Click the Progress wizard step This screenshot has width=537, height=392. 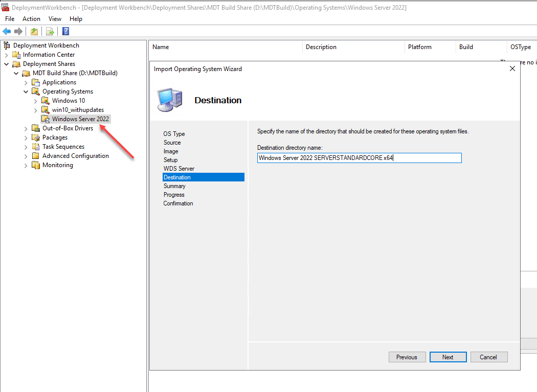click(174, 194)
